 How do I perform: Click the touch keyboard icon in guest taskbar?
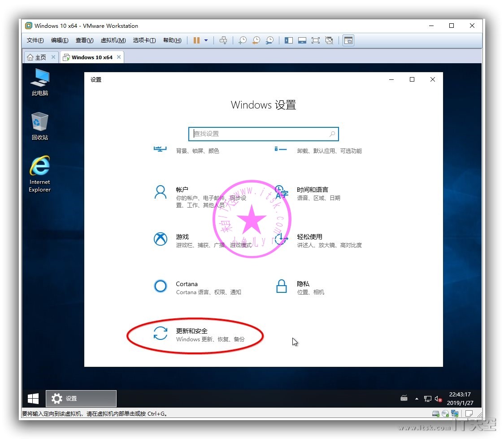click(404, 399)
